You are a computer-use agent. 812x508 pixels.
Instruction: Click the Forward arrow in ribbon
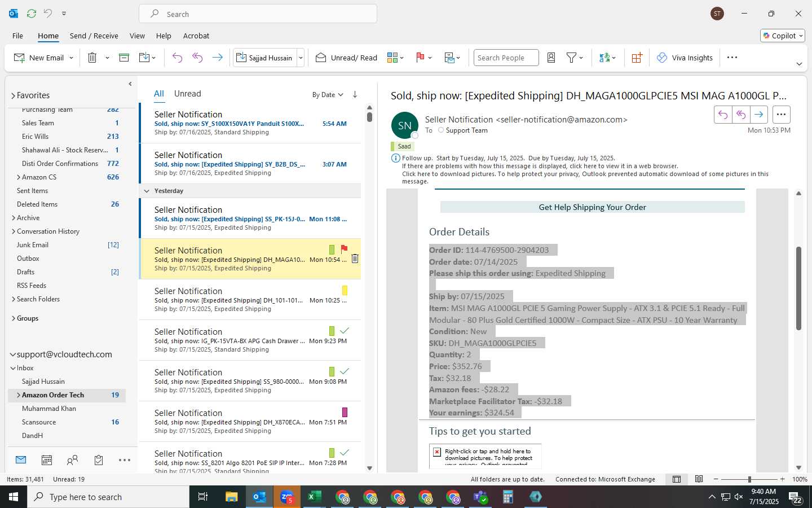pyautogui.click(x=217, y=58)
